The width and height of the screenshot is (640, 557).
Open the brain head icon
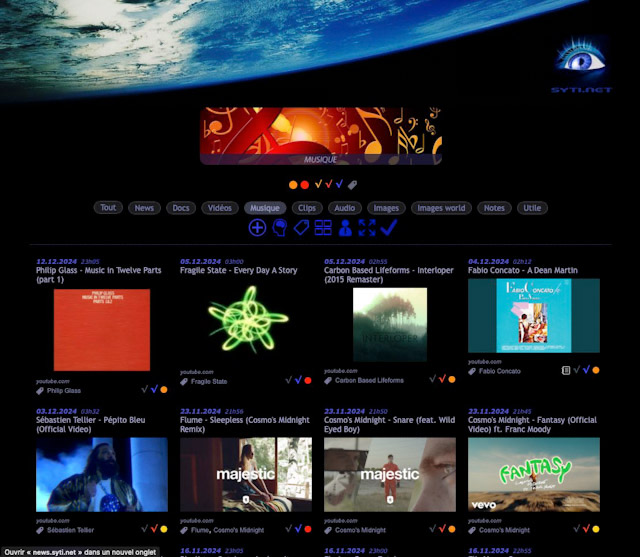(280, 228)
